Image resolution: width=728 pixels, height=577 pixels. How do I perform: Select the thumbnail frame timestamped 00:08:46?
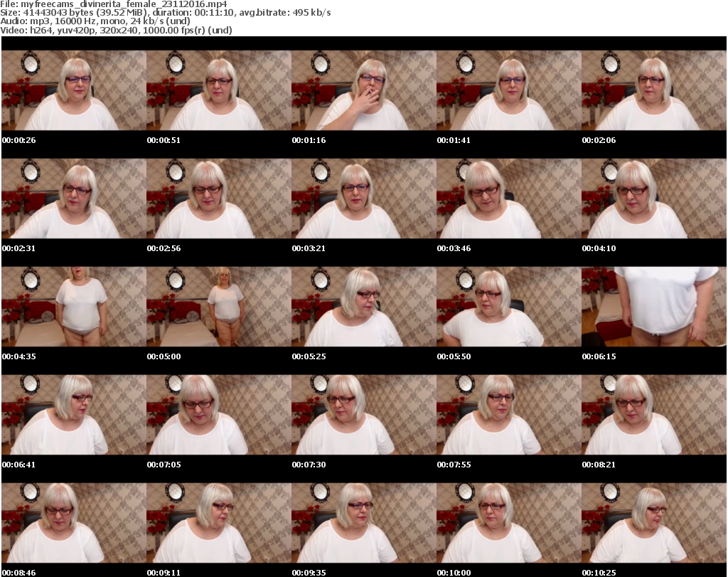pyautogui.click(x=74, y=523)
